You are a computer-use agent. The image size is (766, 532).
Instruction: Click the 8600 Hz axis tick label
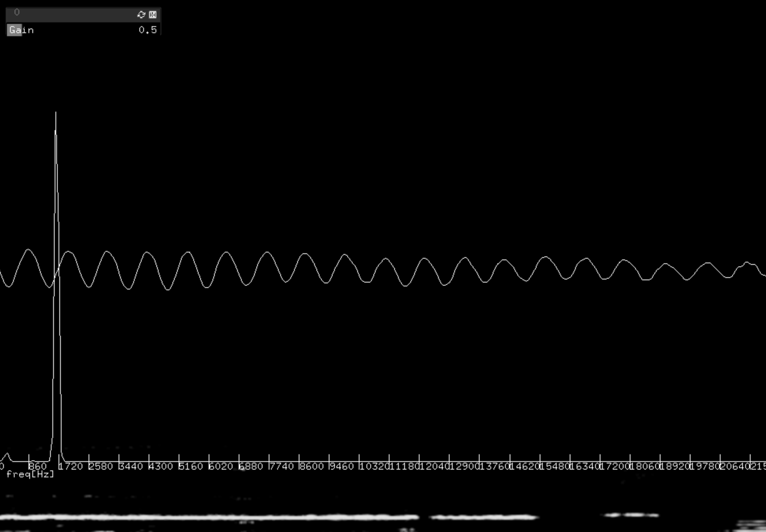point(312,467)
